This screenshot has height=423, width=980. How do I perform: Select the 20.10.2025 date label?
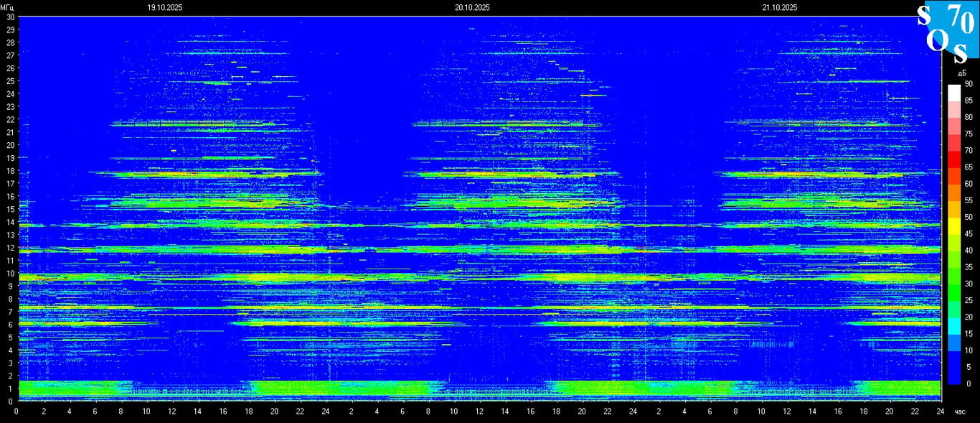[472, 8]
